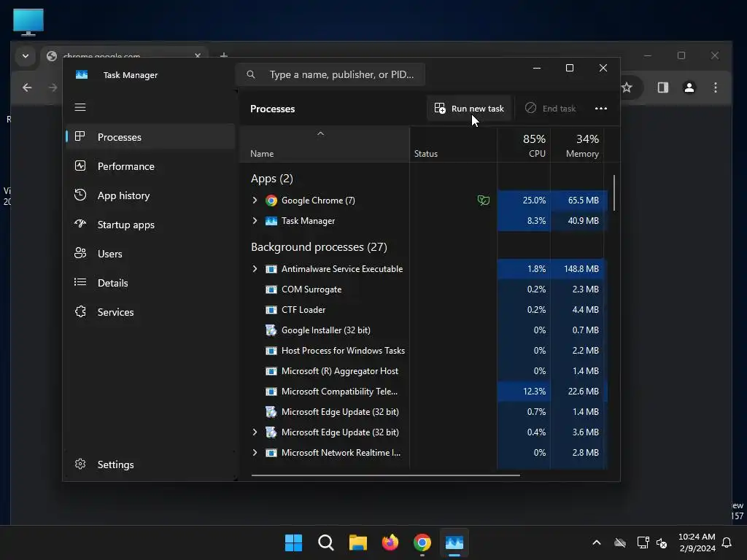This screenshot has height=560, width=747.
Task: Open Task Manager Settings
Action: pos(150,464)
